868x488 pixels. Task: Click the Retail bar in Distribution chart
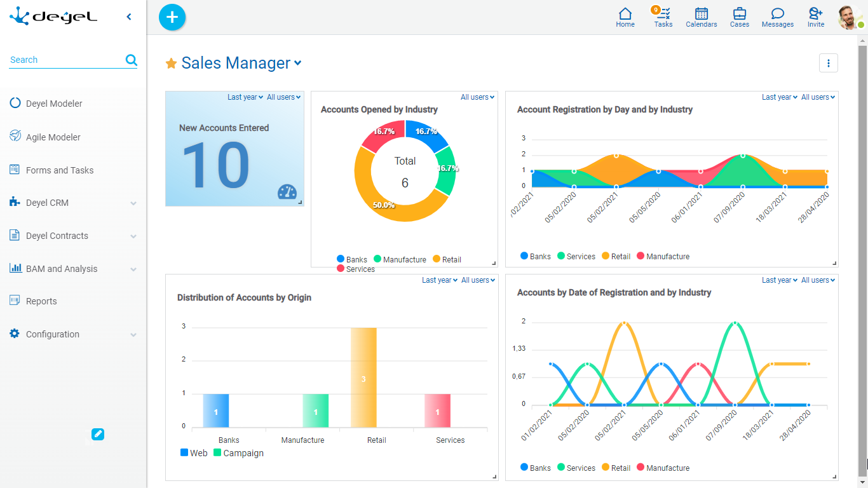363,377
